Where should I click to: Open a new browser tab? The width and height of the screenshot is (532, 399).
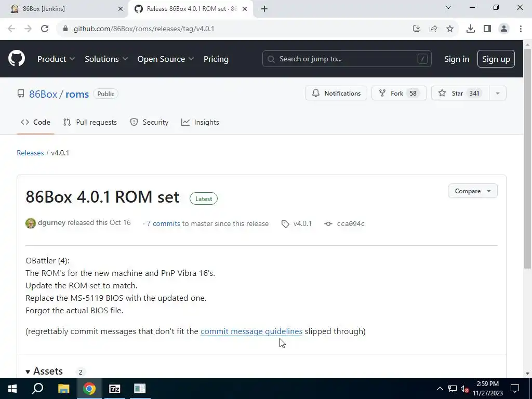(264, 9)
